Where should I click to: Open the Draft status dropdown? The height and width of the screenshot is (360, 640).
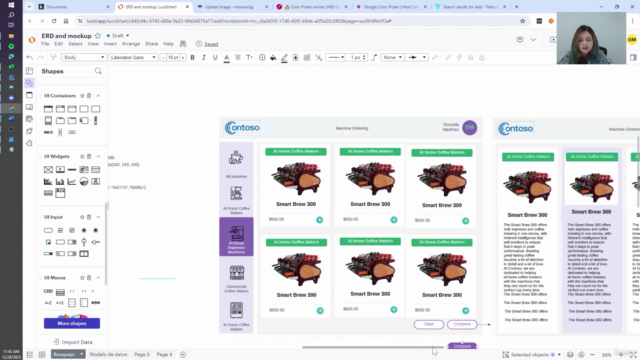(118, 36)
